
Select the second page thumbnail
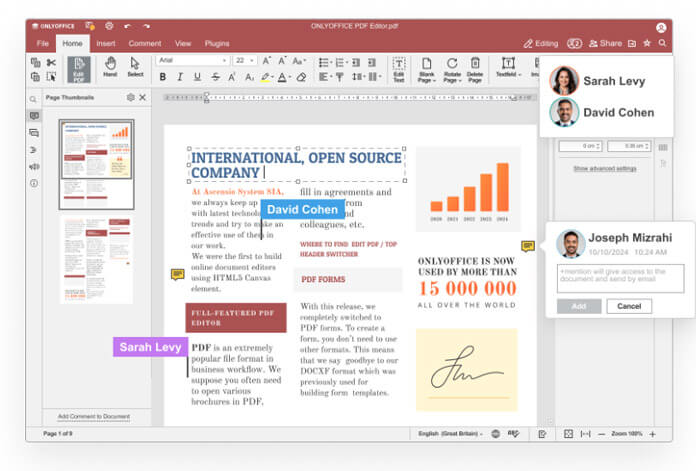click(x=96, y=260)
